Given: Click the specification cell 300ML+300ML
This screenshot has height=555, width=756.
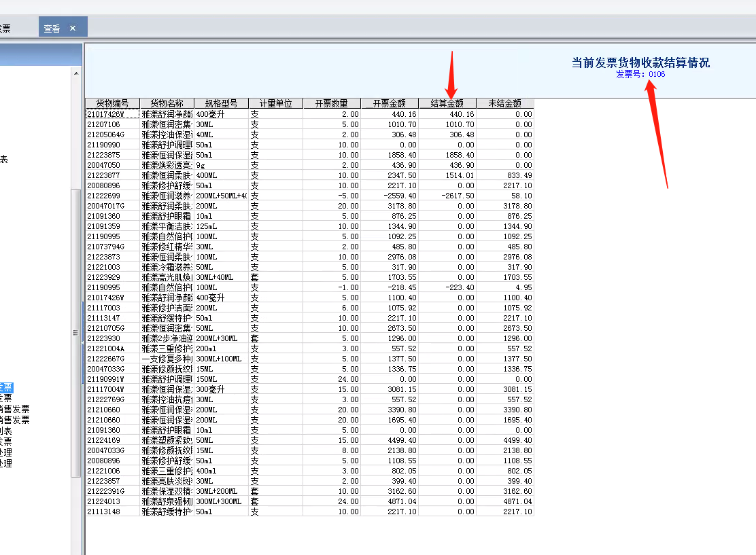Looking at the screenshot, I should [222, 501].
